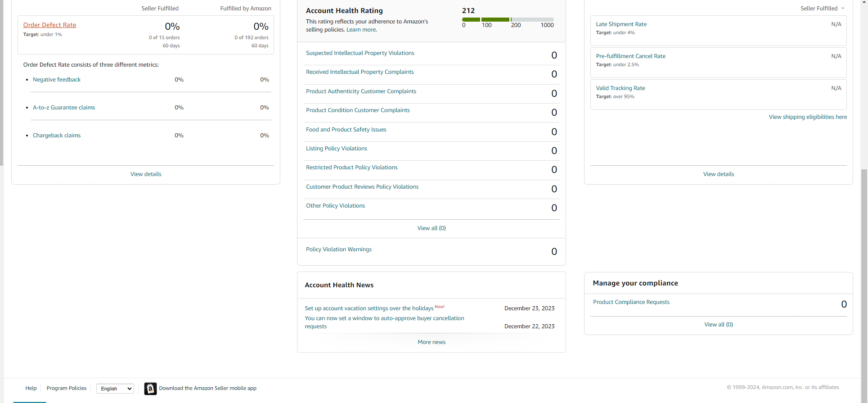Click View all (0) policy violations

[x=432, y=228]
